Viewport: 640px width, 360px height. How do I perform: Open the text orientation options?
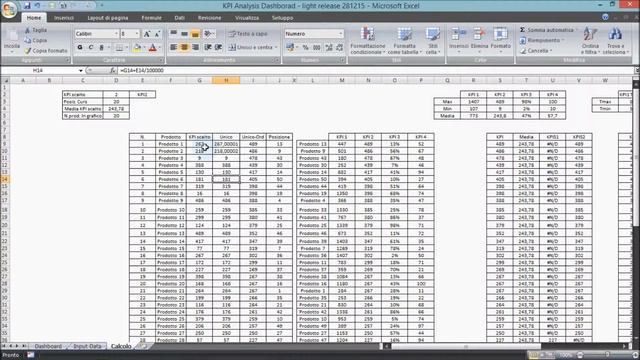click(209, 34)
